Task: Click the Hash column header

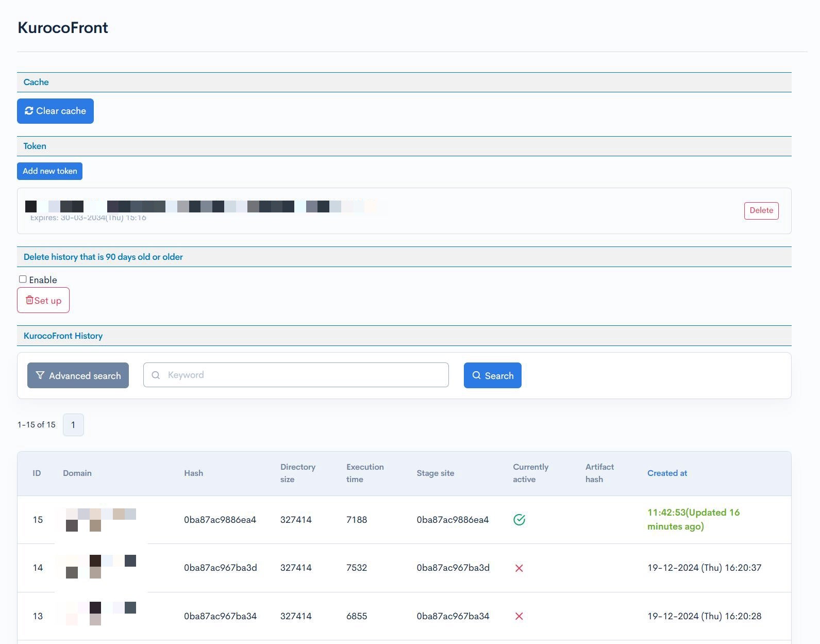Action: [193, 473]
